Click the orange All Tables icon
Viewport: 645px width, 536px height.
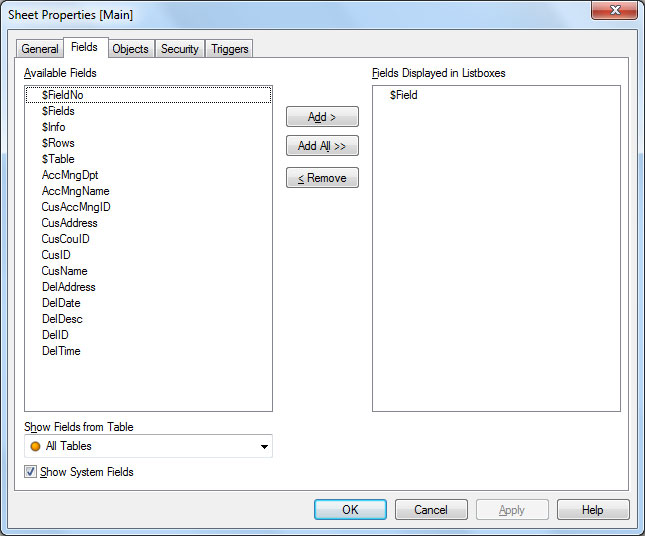pos(35,446)
